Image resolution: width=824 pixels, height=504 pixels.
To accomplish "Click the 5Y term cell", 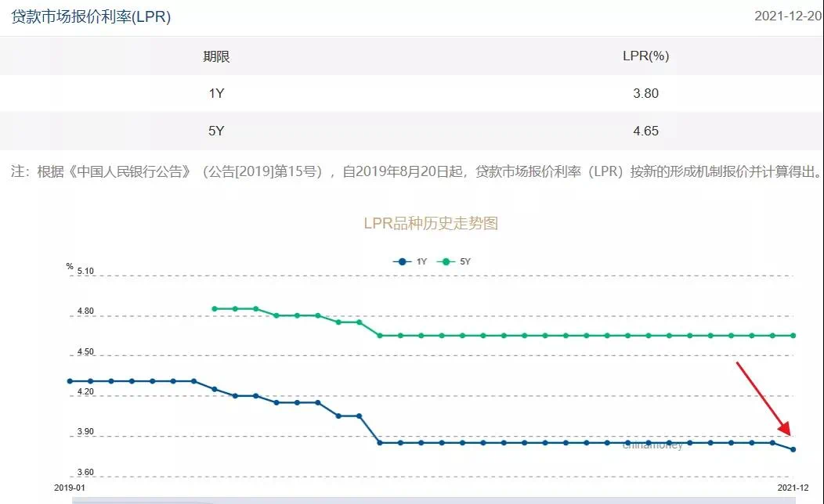I will point(216,131).
